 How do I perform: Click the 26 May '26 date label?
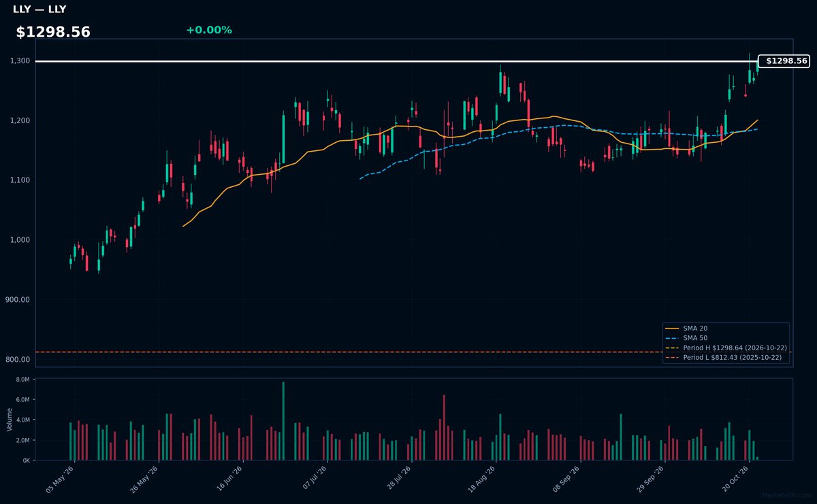pos(144,478)
